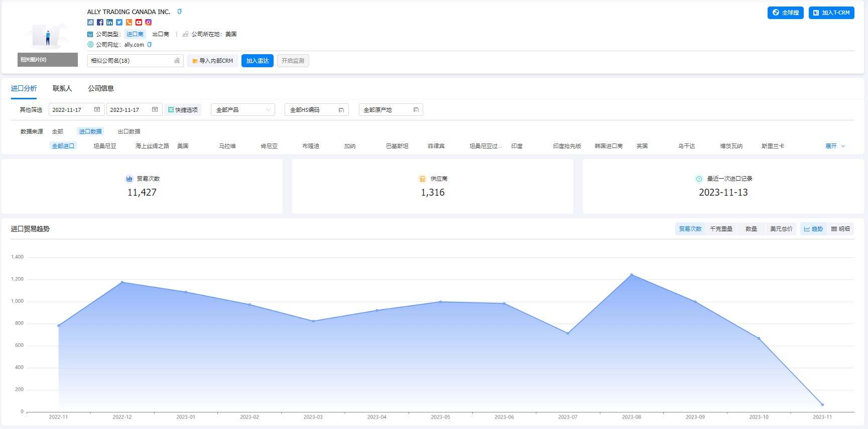
Task: Switch the chart to 趋势 trend view
Action: coord(813,229)
